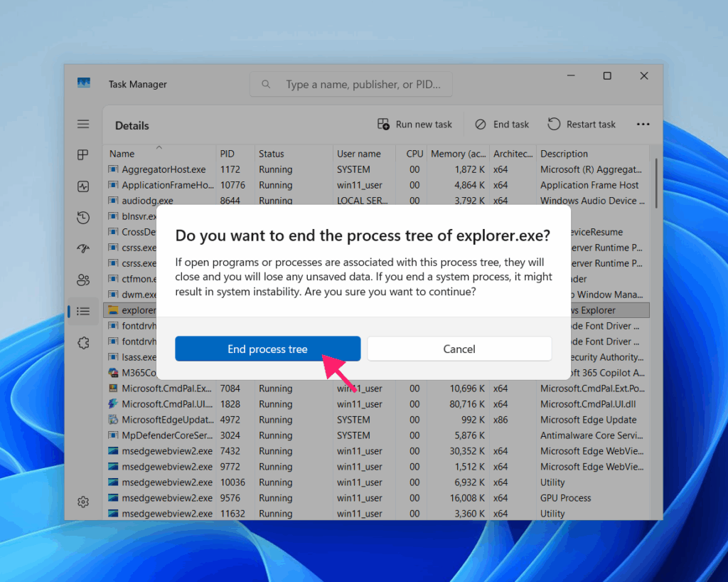Click GPU Process description cell
The width and height of the screenshot is (728, 582).
point(565,498)
